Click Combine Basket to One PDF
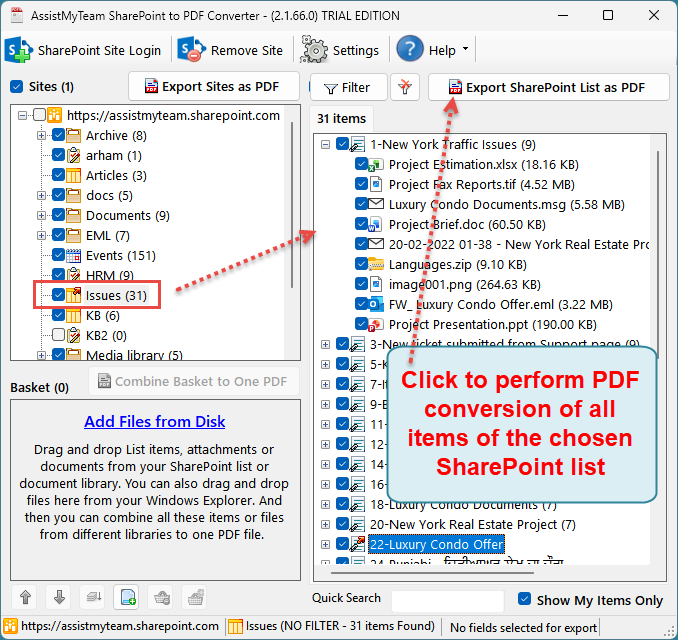This screenshot has height=640, width=678. tap(194, 381)
